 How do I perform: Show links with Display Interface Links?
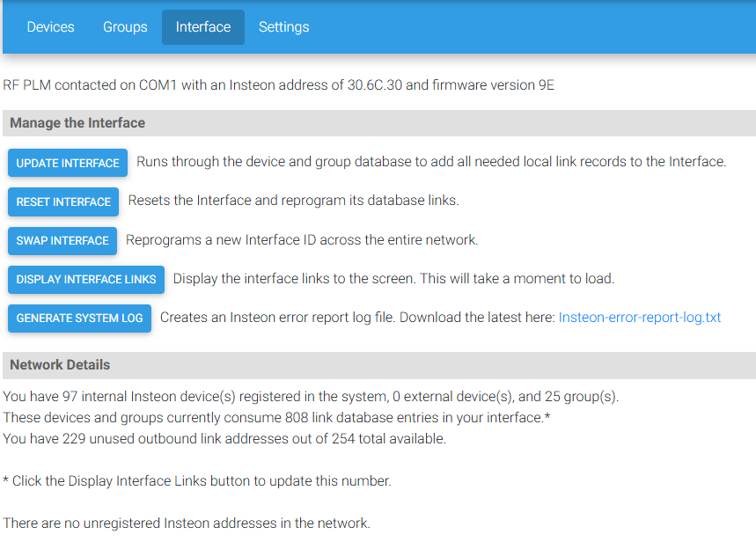coord(86,280)
